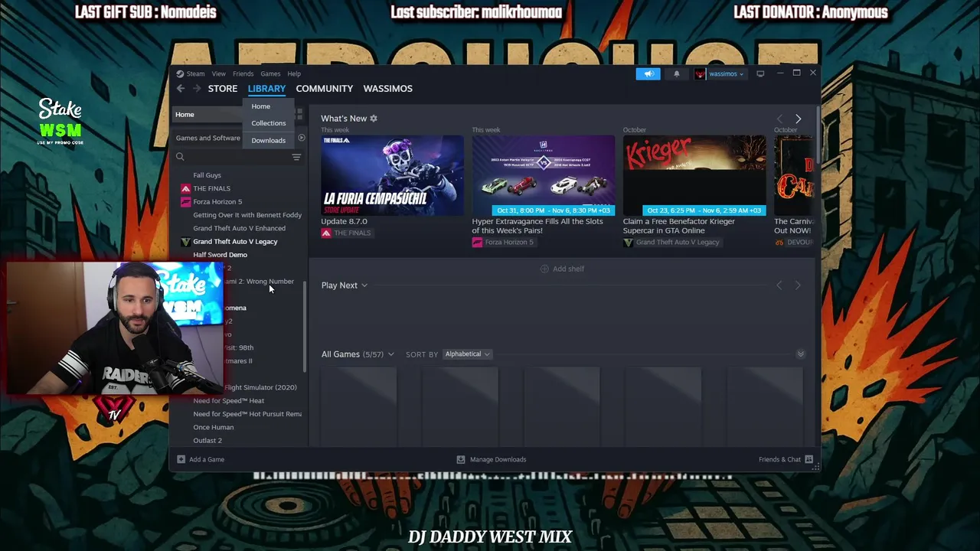Open announcements via the blue megaphone icon
This screenshot has height=551, width=980.
[648, 73]
